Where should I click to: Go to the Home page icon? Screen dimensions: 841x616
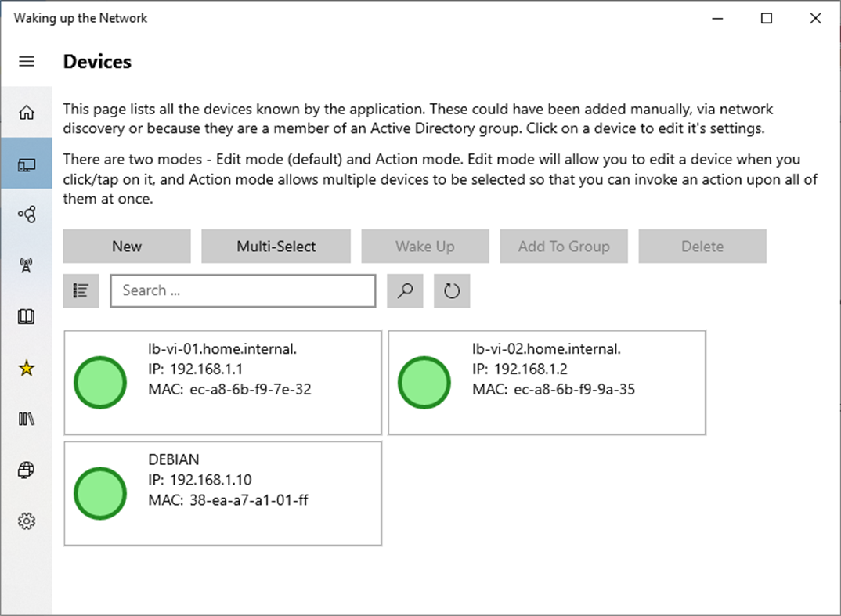27,113
